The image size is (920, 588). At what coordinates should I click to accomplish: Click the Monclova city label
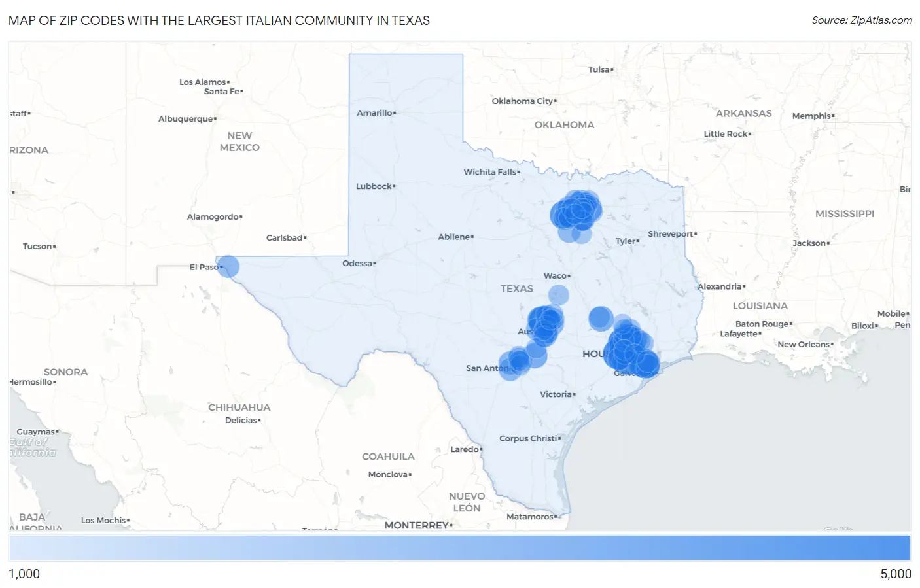(x=388, y=475)
